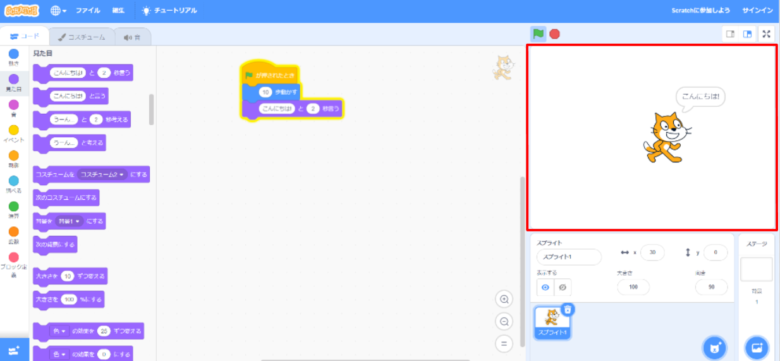Click the y position field
Viewport: 780px width, 361px height.
point(715,253)
